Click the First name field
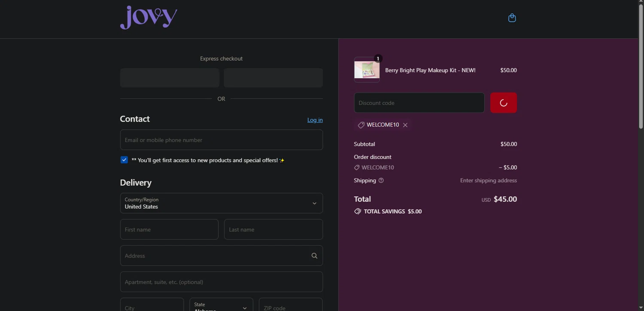The width and height of the screenshot is (644, 311). [169, 229]
